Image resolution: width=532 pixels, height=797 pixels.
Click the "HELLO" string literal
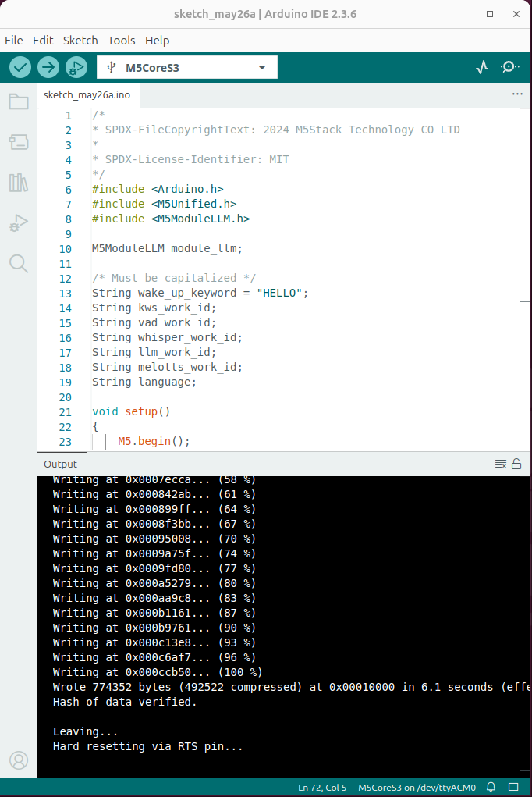(x=279, y=293)
